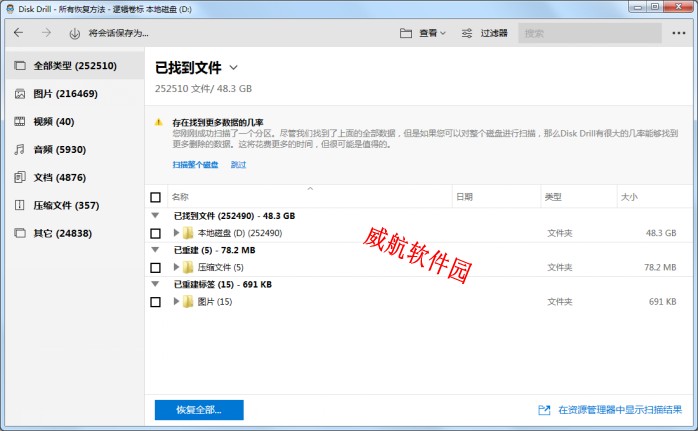
Task: Collapse the 已重建 (5) group triangle
Action: [155, 250]
